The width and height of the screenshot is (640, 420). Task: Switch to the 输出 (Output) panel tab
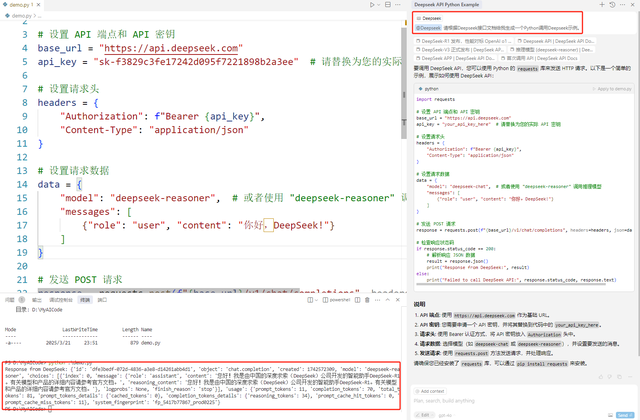point(37,300)
